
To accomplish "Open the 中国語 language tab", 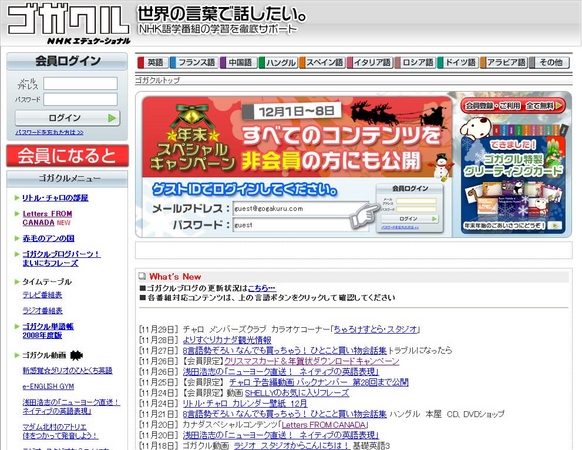I will click(x=238, y=62).
